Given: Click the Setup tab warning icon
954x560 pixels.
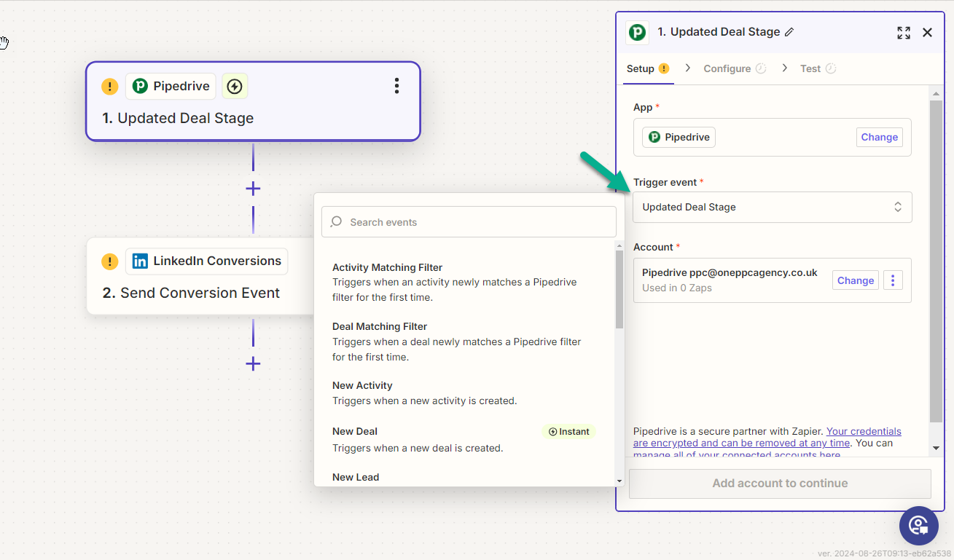Looking at the screenshot, I should pyautogui.click(x=664, y=68).
